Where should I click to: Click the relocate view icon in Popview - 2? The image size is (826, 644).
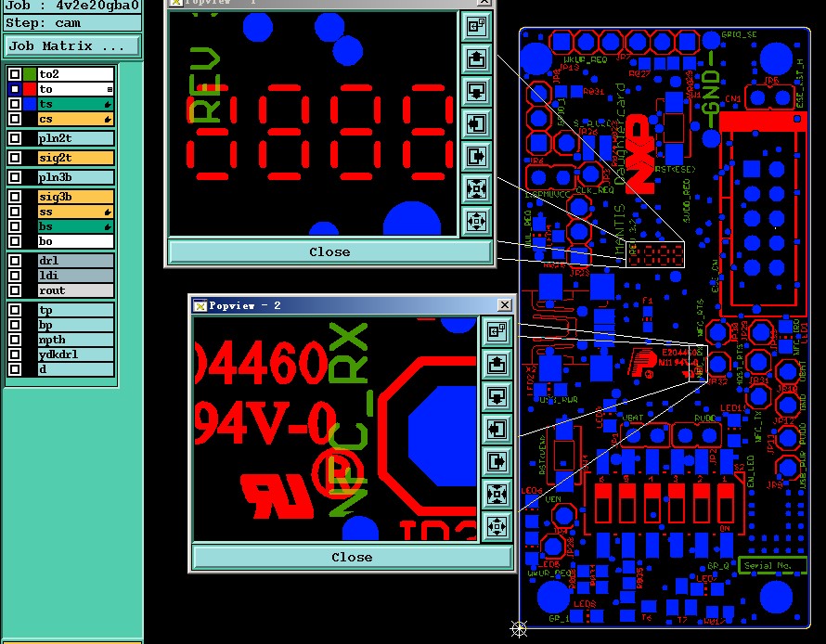[497, 331]
